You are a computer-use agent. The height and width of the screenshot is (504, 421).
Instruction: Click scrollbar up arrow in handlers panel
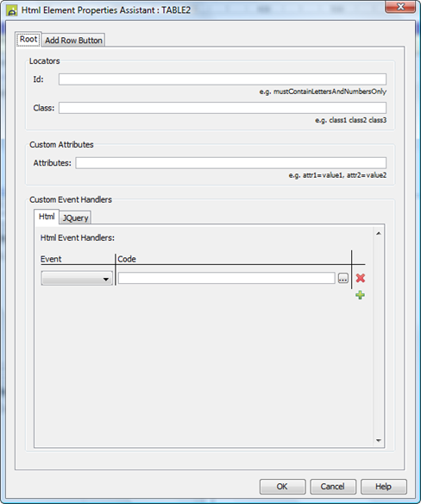tap(379, 233)
